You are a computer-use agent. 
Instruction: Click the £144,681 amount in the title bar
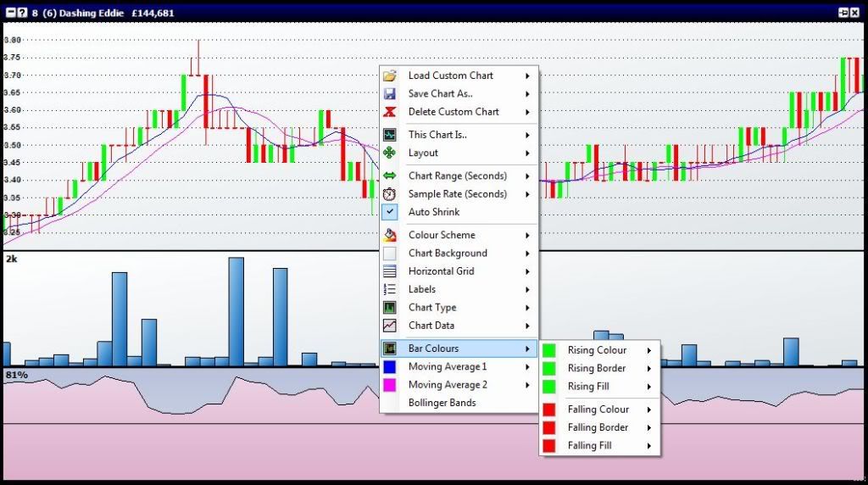(x=153, y=13)
